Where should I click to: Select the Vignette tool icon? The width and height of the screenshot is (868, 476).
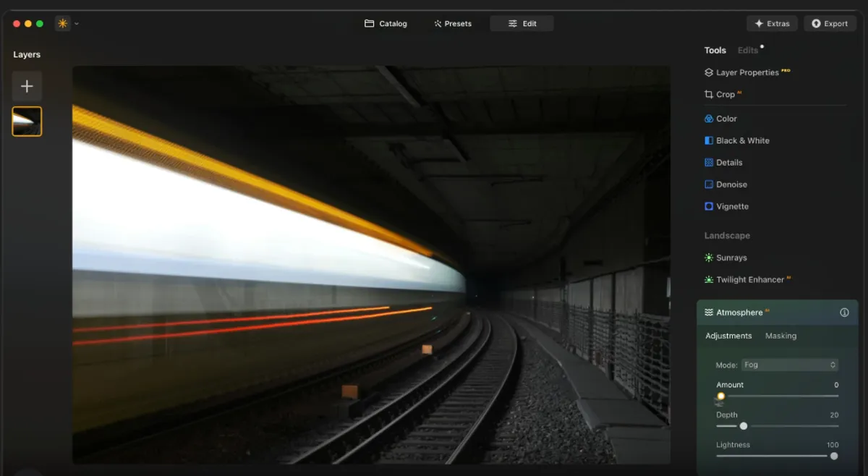point(709,206)
